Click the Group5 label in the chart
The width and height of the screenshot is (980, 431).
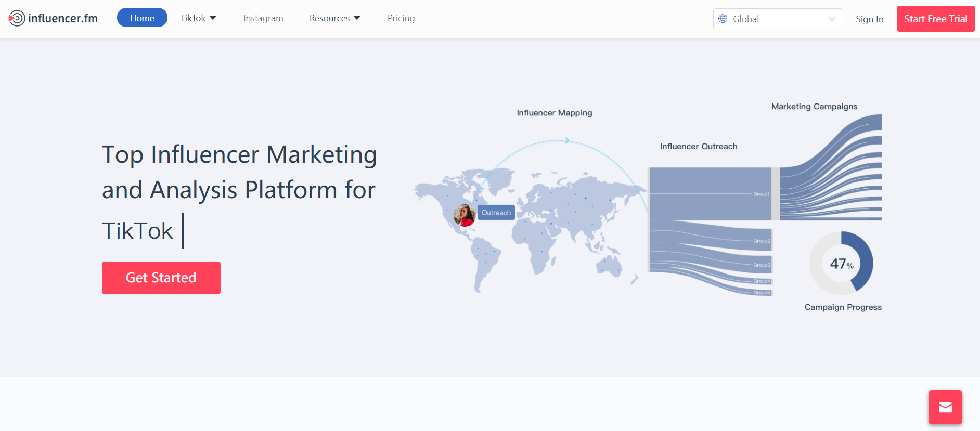coord(762,293)
